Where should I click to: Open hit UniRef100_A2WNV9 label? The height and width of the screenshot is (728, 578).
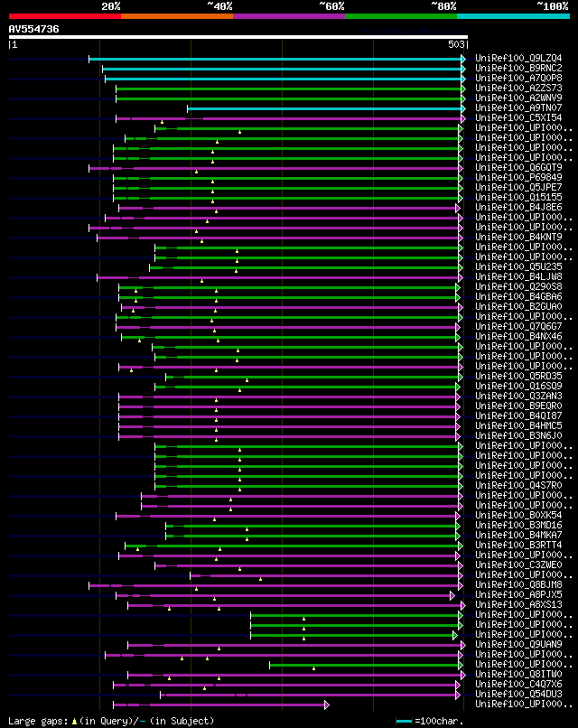coord(518,98)
